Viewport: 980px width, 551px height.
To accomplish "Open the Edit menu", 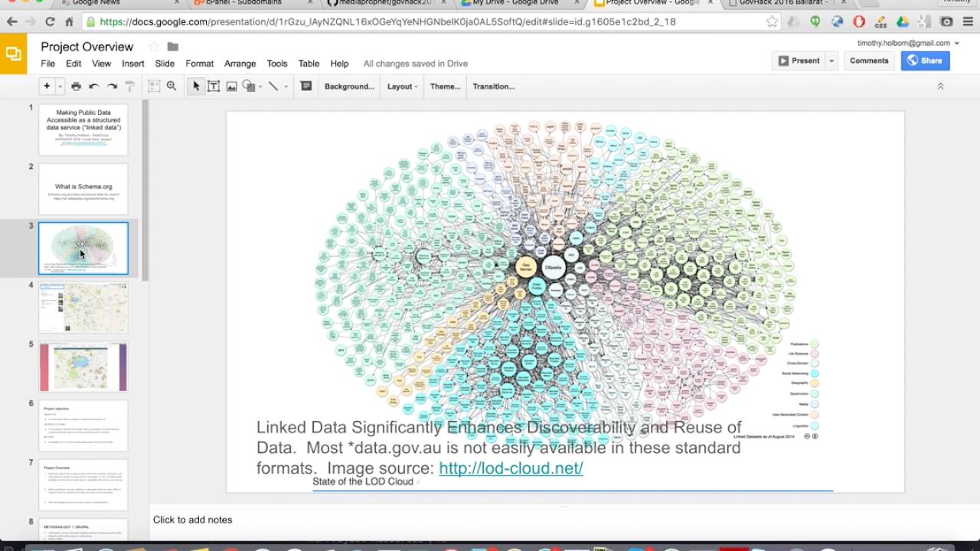I will coord(73,64).
